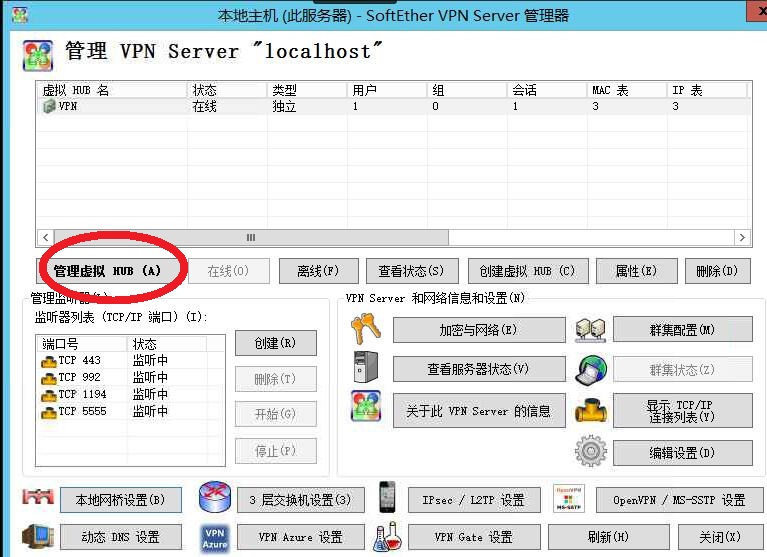
Task: Click the 状态 column header
Action: coord(227,90)
